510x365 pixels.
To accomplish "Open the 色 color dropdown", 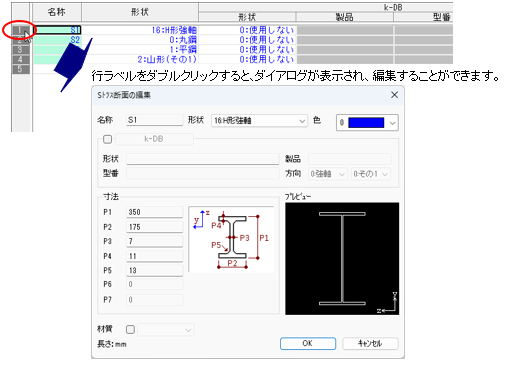I will pos(392,123).
